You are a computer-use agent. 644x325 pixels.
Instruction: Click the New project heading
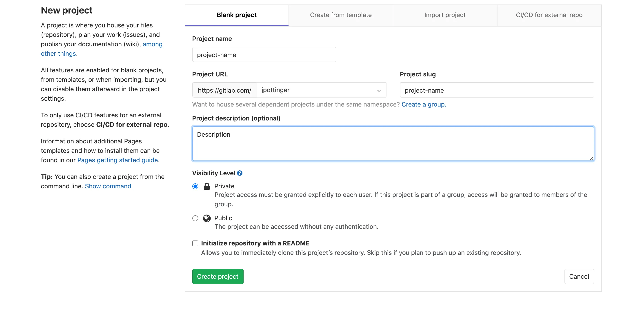67,10
